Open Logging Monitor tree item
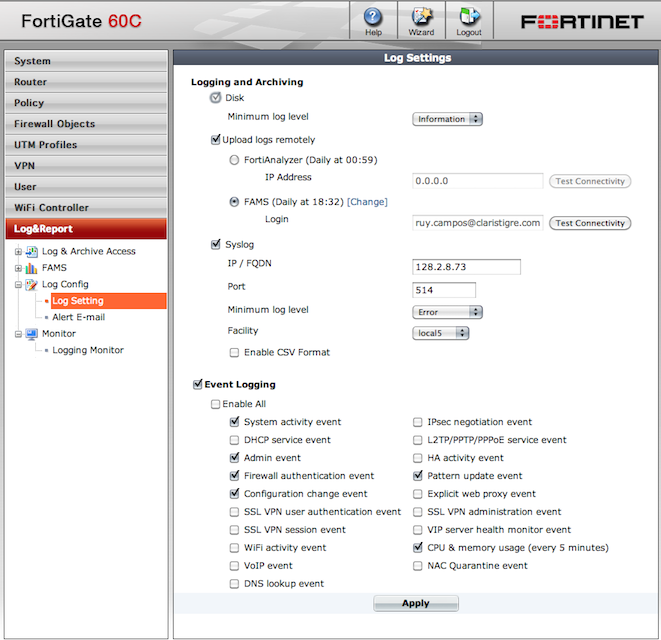The image size is (661, 640). tap(88, 350)
